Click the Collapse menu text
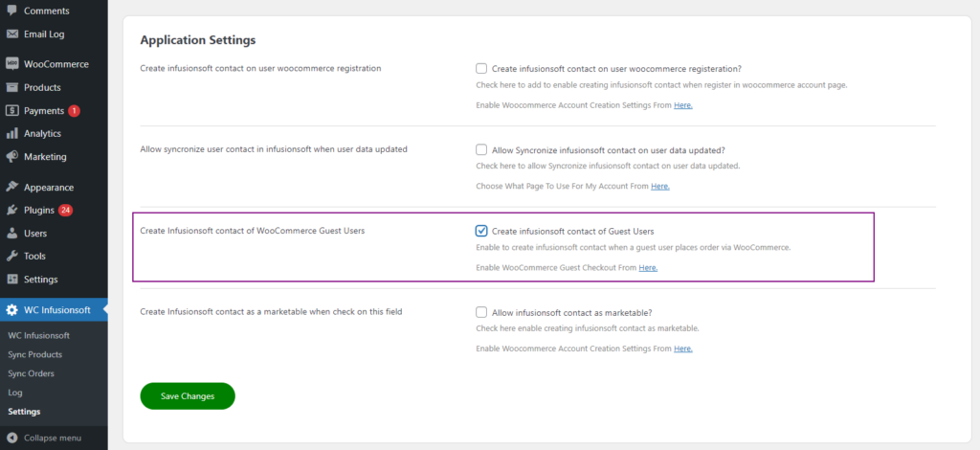The image size is (980, 450). click(x=53, y=439)
